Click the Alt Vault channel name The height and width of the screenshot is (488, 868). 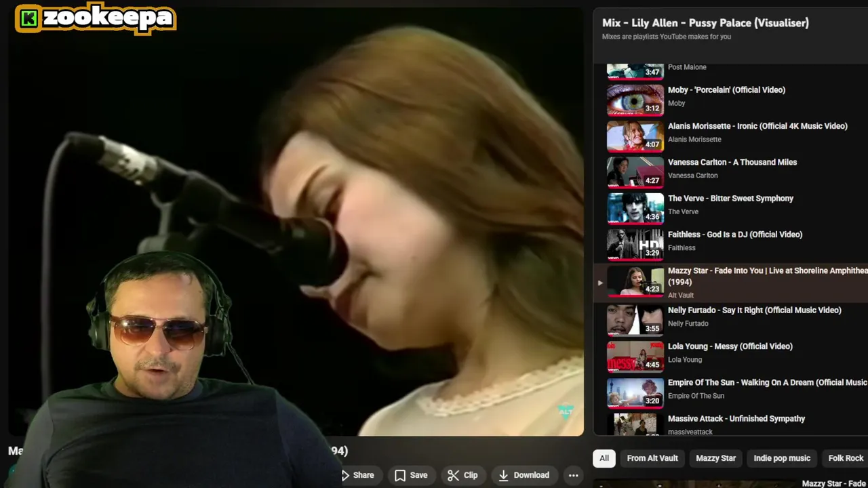coord(681,295)
